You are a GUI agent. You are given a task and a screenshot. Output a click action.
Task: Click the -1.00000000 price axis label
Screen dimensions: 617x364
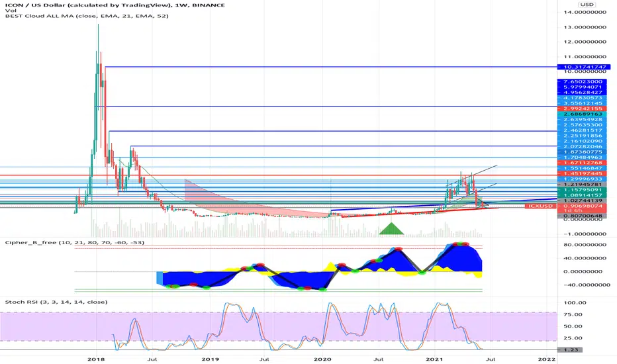[x=585, y=234]
